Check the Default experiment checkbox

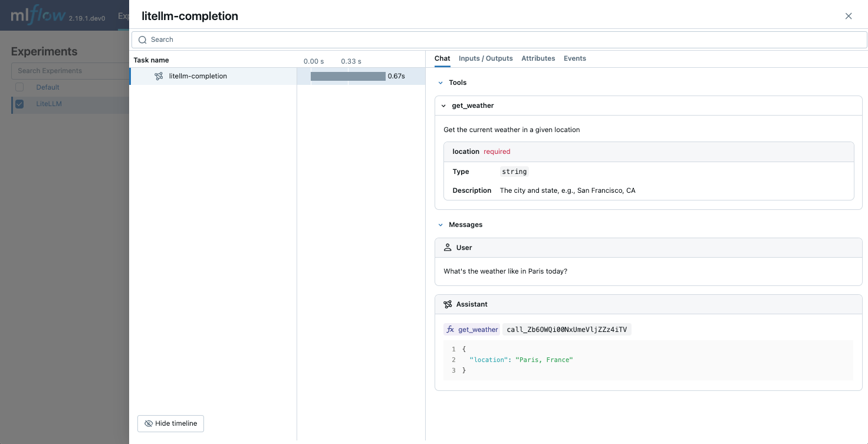[x=19, y=86]
